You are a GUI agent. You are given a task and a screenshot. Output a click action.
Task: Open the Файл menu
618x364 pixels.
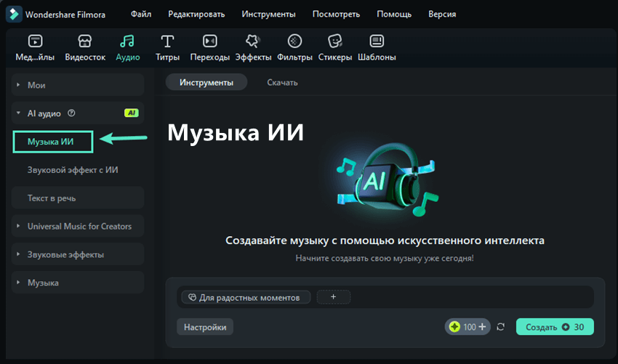tap(141, 15)
